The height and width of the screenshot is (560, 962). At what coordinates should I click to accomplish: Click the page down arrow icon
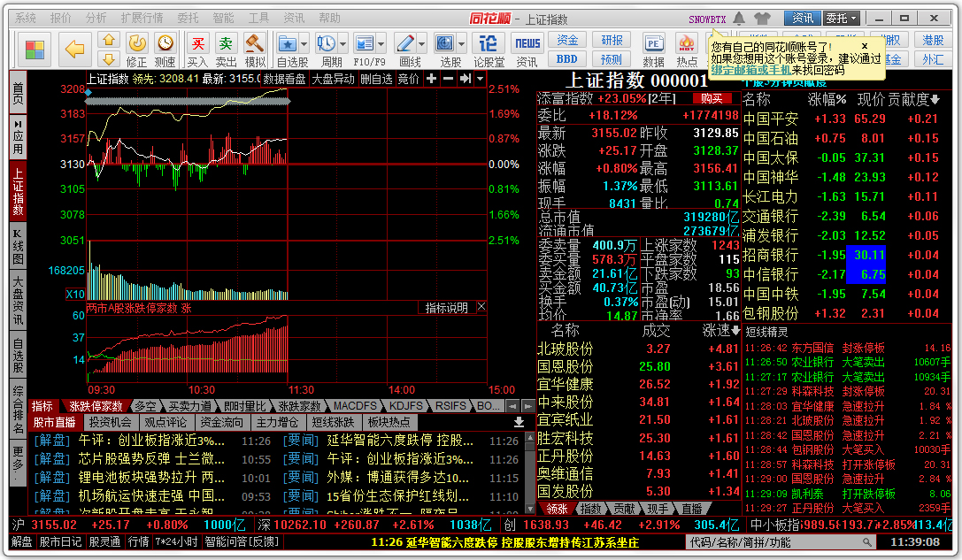point(109,59)
